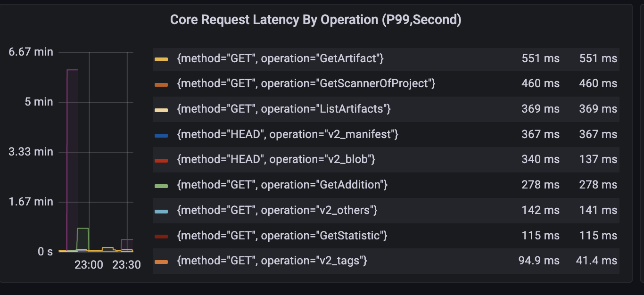644x295 pixels.
Task: Toggle the GET GetScannerOfProject series label
Action: point(306,83)
